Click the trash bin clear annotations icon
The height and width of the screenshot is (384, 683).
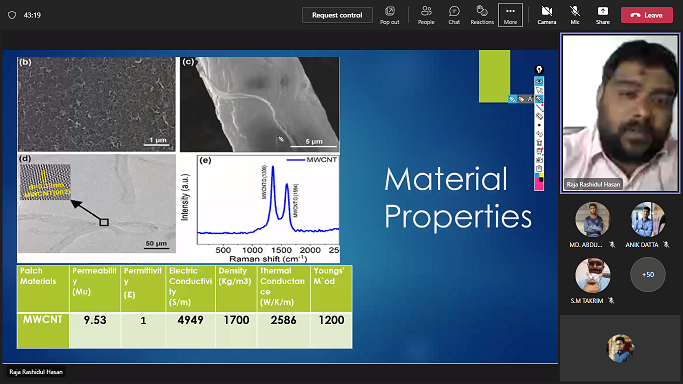click(x=539, y=143)
